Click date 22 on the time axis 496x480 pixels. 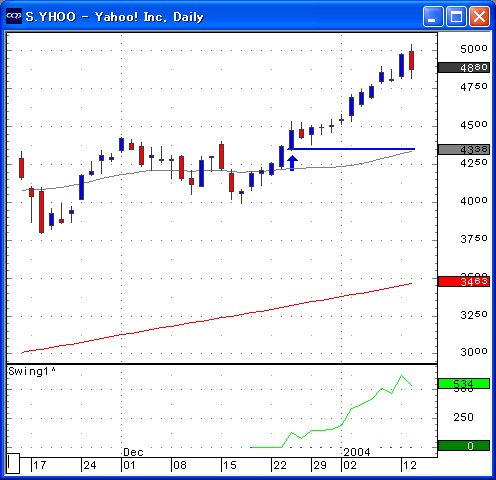(x=280, y=465)
